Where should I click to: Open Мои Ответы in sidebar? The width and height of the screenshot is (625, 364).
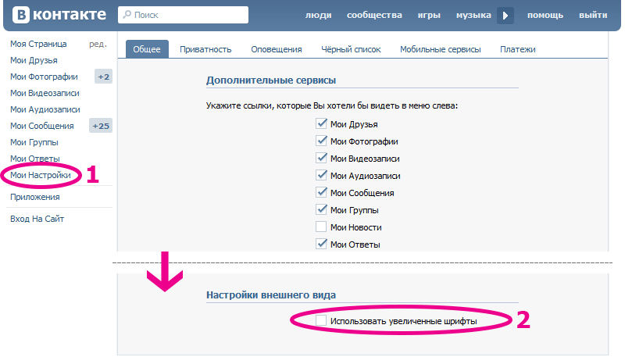35,159
